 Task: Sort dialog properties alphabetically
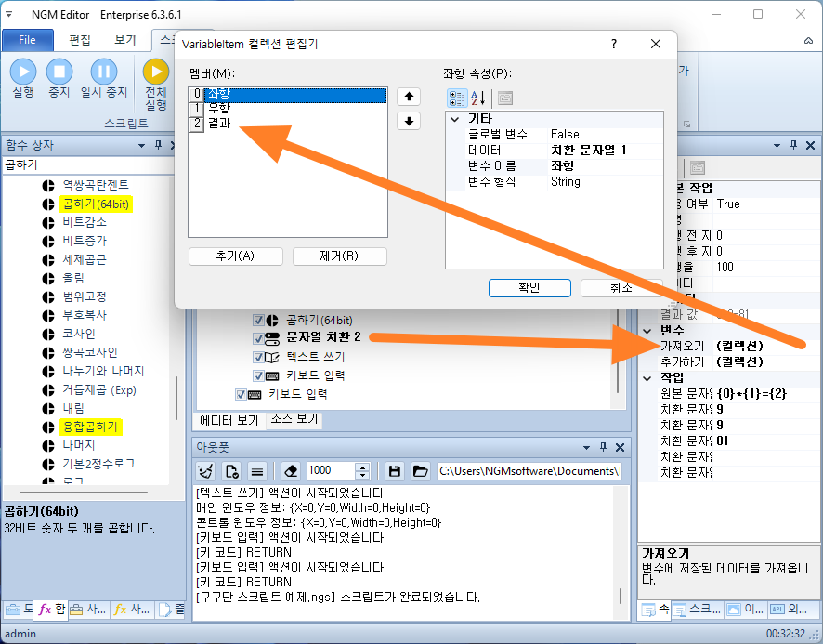tap(477, 99)
